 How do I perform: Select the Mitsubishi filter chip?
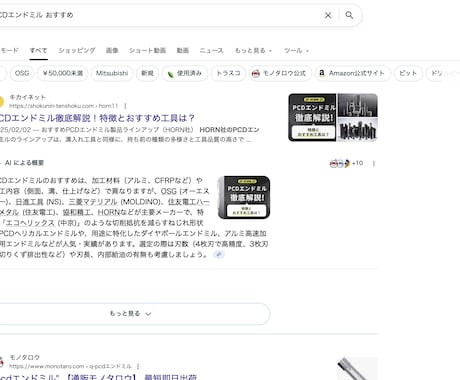(x=112, y=73)
